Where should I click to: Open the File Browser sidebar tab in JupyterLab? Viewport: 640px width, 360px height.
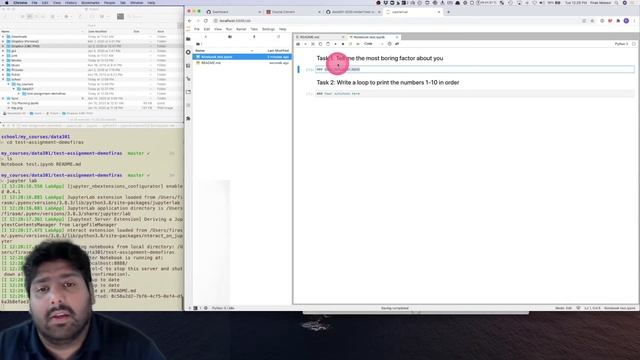(x=188, y=39)
